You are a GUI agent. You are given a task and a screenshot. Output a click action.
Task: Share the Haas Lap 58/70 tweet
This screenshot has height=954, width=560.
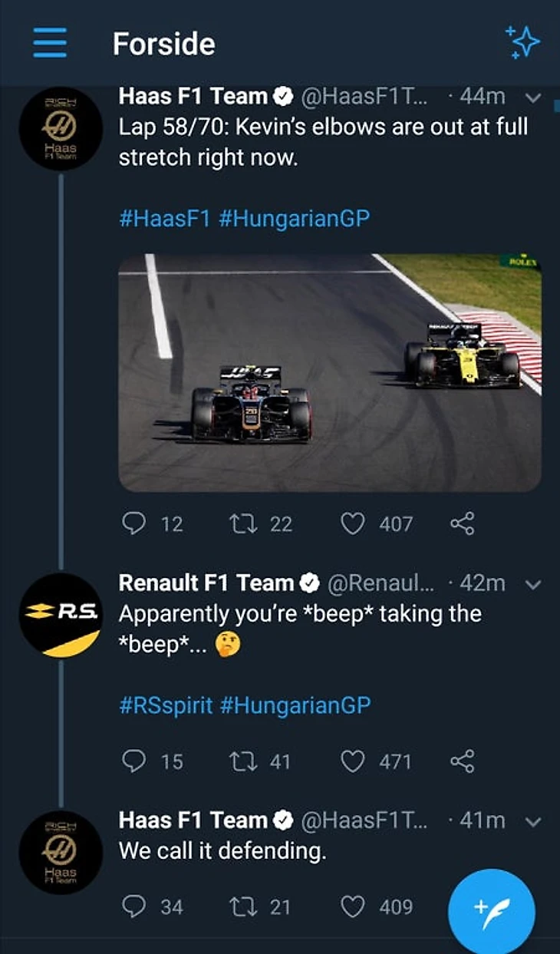pos(462,523)
